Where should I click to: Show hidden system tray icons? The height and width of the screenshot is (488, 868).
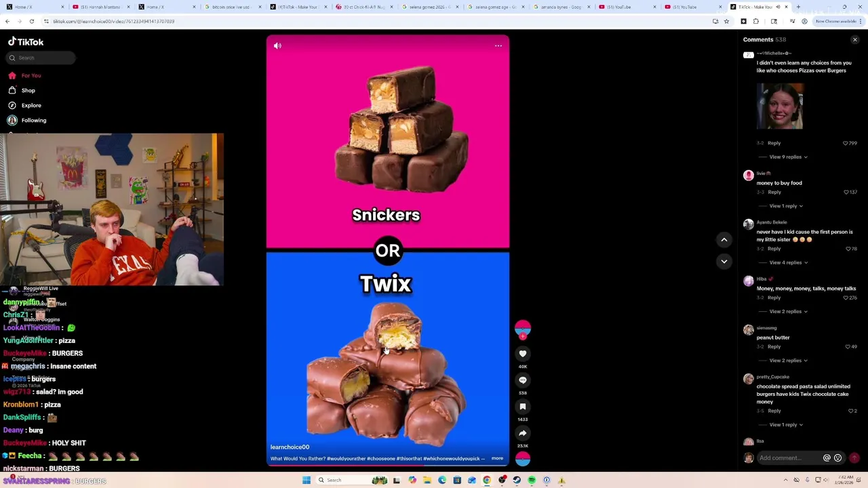[786, 481]
